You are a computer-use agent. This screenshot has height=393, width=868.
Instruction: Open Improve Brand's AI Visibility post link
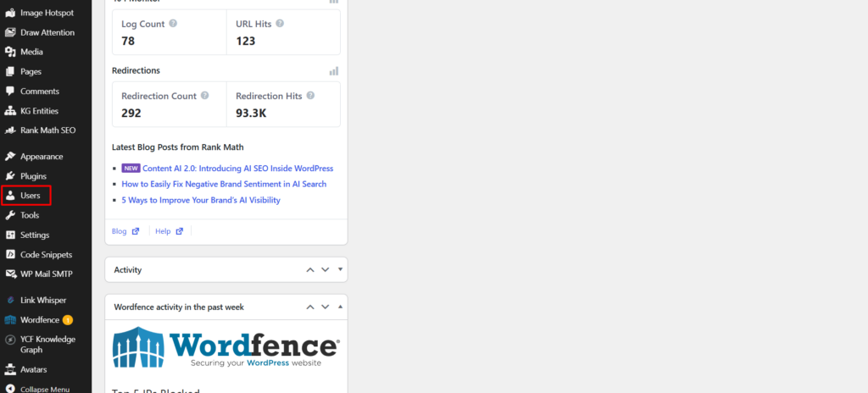tap(201, 200)
